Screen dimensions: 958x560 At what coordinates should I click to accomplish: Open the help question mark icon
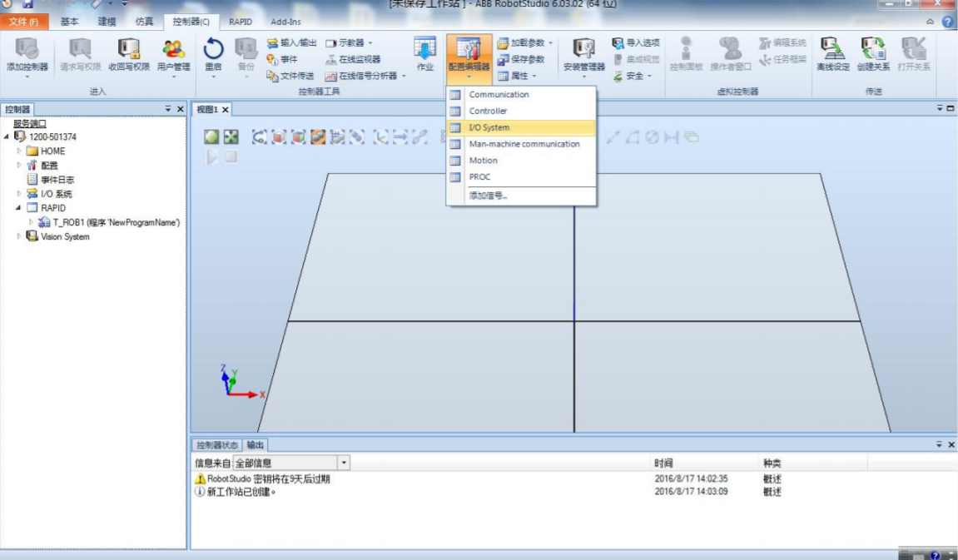948,22
